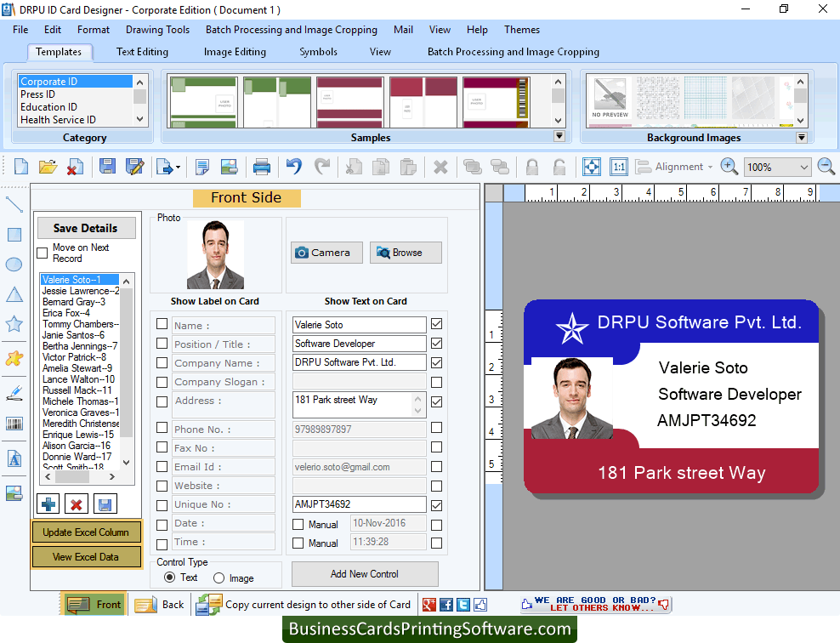Image resolution: width=840 pixels, height=643 pixels.
Task: Open the Drawing Tools menu
Action: click(157, 30)
